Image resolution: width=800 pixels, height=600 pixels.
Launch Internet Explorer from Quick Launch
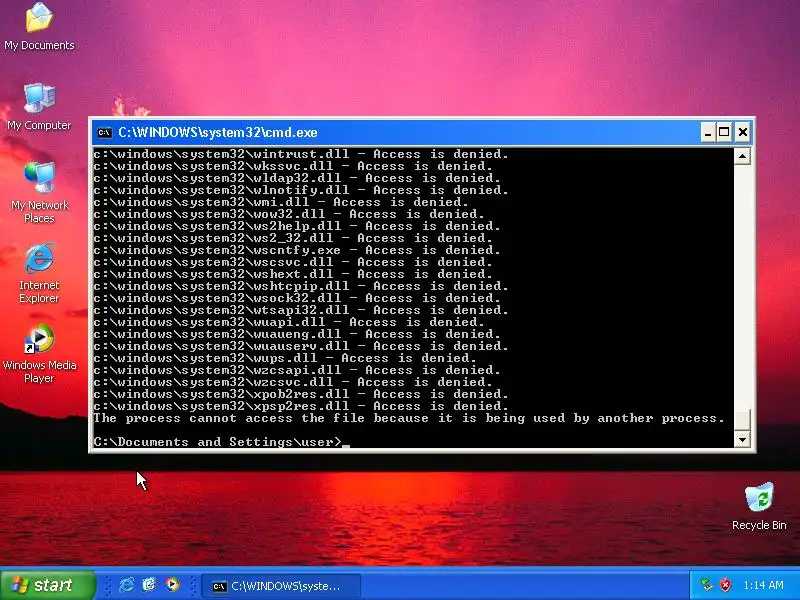tap(126, 585)
